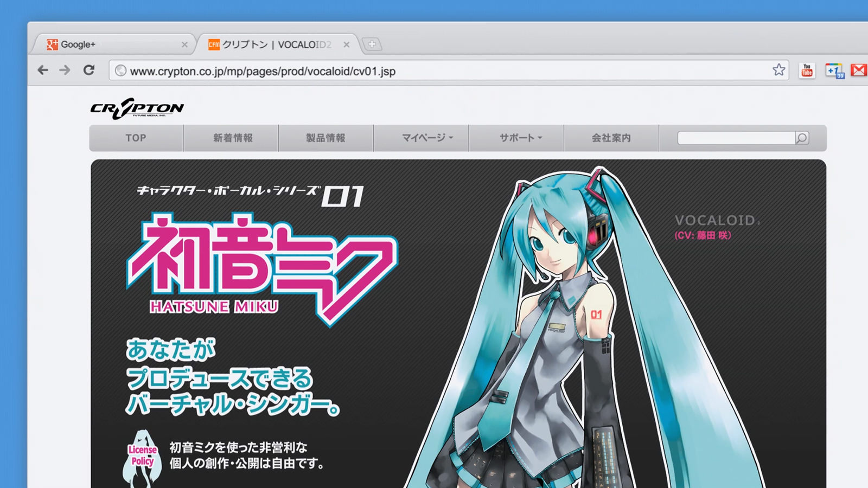Screen dimensions: 868x488
Task: Open the YouTube extension icon
Action: (x=807, y=70)
